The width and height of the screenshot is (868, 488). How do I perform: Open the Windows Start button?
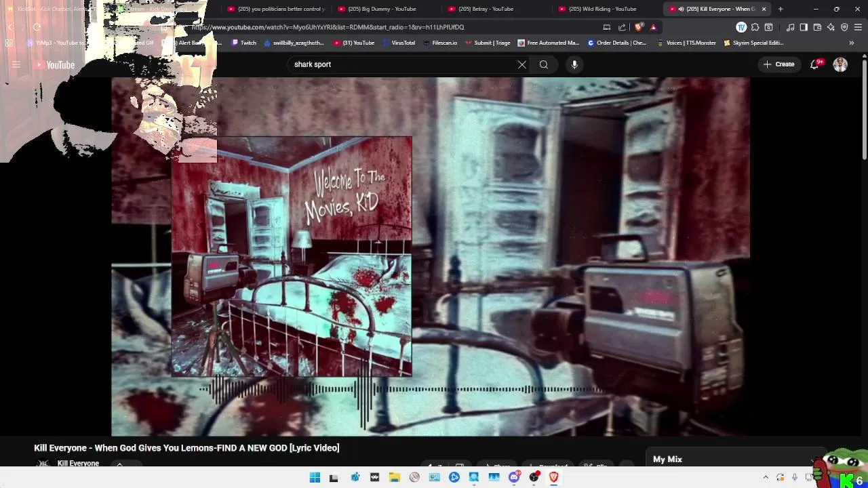[315, 477]
